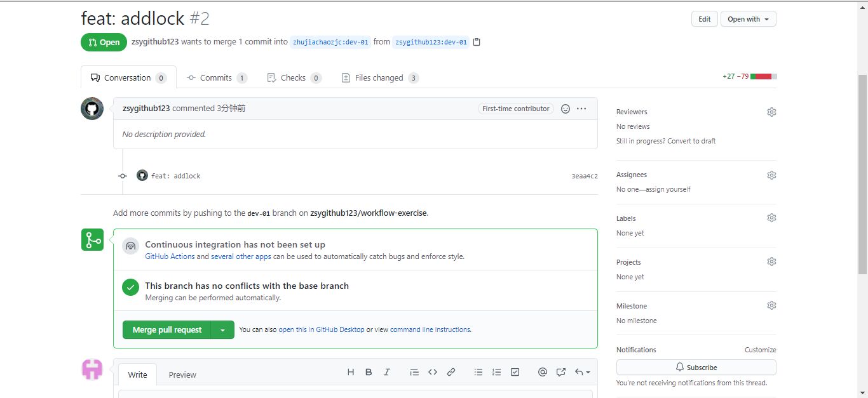The image size is (868, 398).
Task: Click the zsygithub123 comment author name
Action: 146,109
